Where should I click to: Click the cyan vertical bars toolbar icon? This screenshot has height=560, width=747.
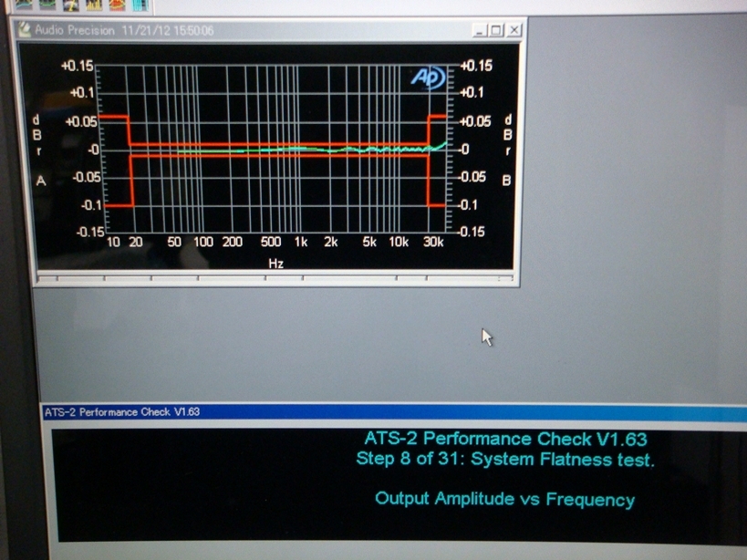click(140, 5)
